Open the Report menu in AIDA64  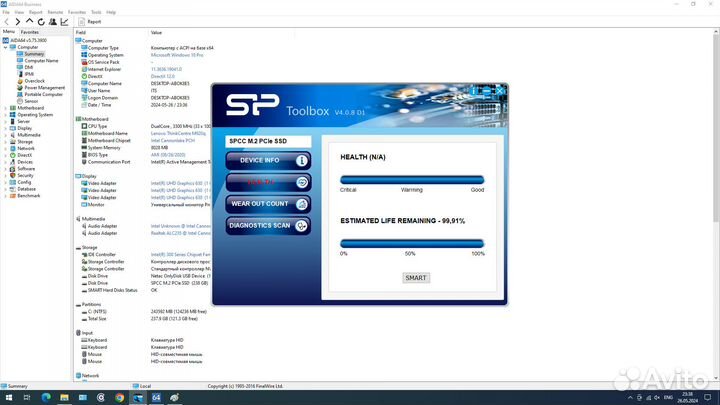[35, 12]
